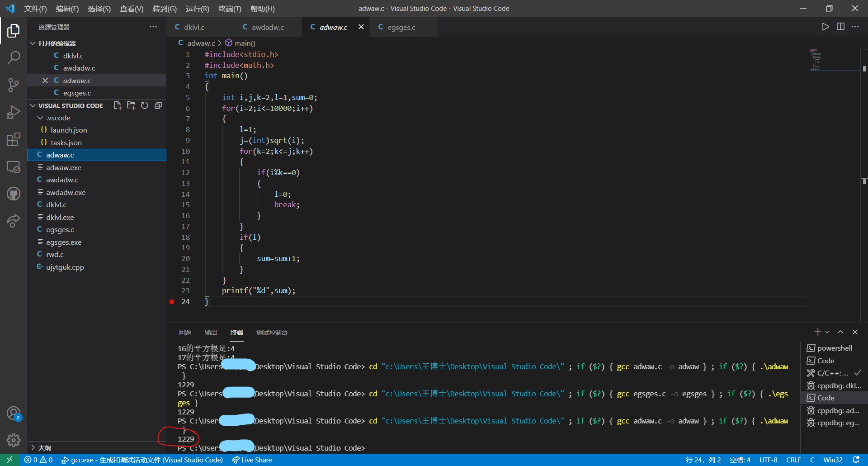
Task: Open the remote window indicator in status bar
Action: pyautogui.click(x=9, y=460)
